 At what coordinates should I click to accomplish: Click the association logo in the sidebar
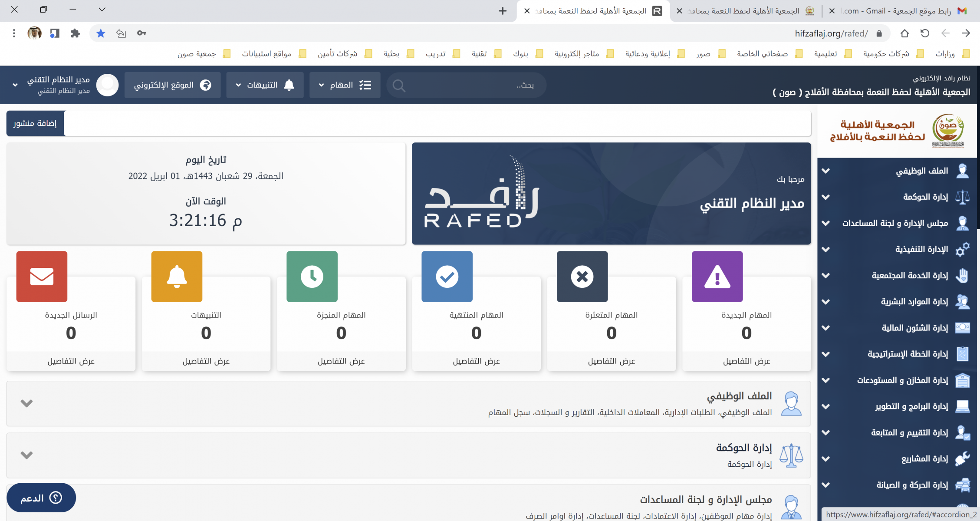(897, 131)
